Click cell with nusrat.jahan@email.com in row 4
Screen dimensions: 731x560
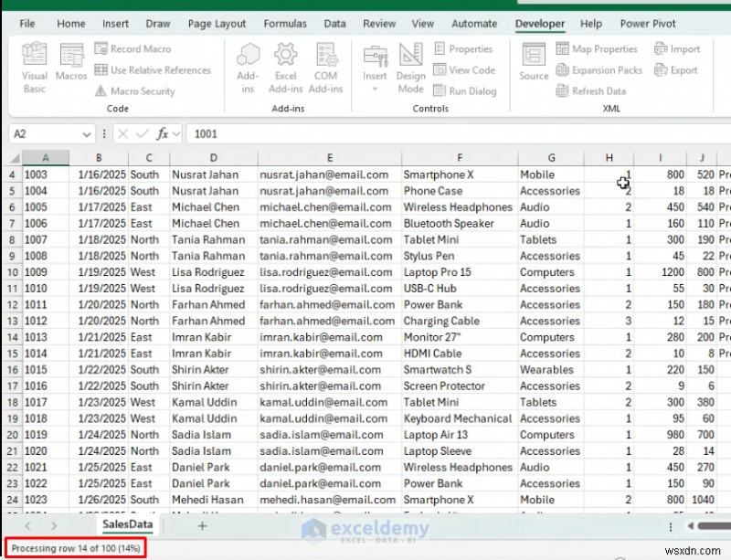tap(330, 174)
